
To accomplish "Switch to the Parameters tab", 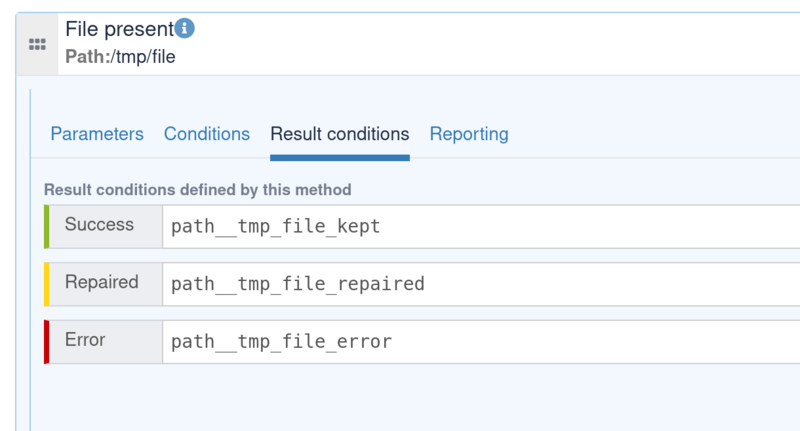I will pos(97,134).
